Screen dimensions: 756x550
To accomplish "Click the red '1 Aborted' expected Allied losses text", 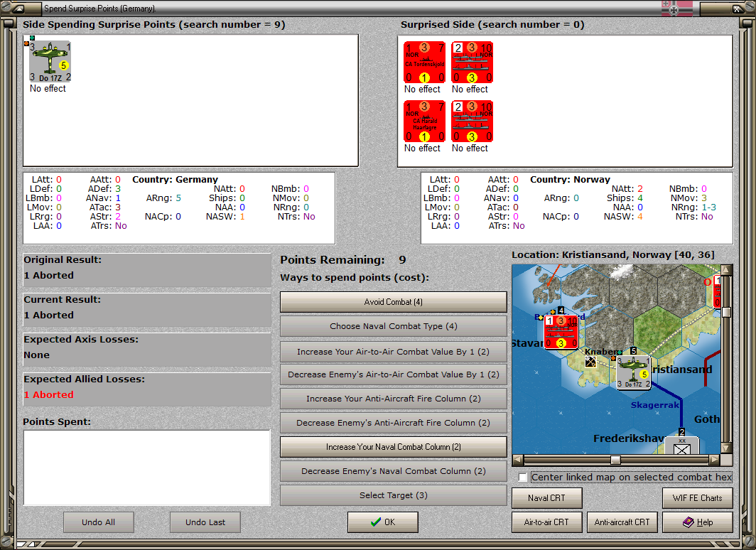I will click(49, 394).
